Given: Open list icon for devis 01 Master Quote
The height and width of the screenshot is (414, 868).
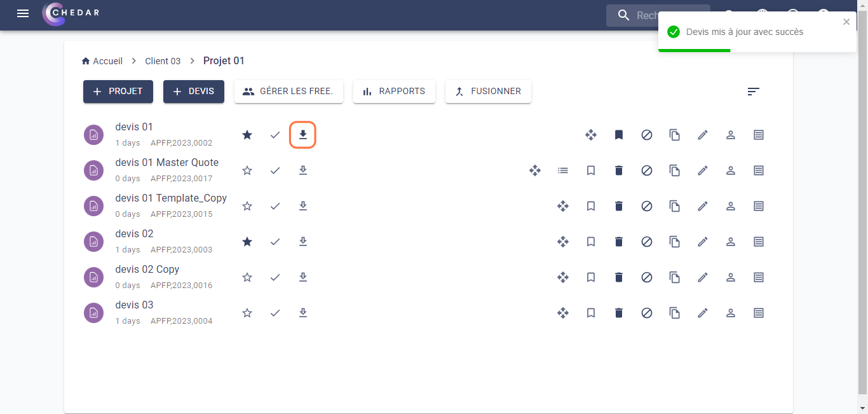Looking at the screenshot, I should point(563,170).
